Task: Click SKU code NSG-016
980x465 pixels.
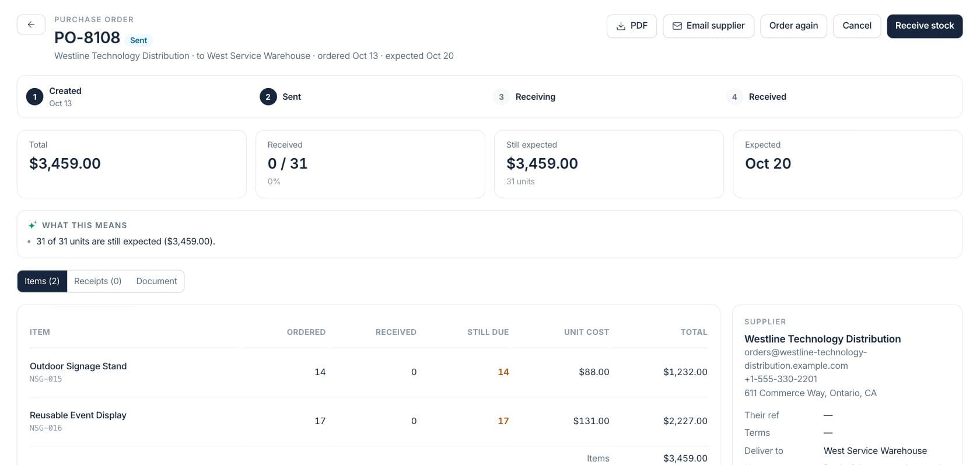Action: [x=45, y=428]
